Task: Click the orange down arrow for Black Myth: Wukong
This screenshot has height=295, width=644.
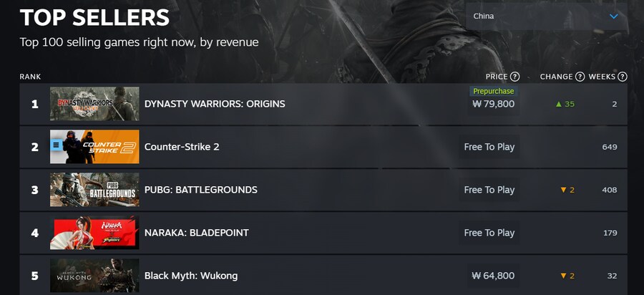Action: click(x=563, y=276)
